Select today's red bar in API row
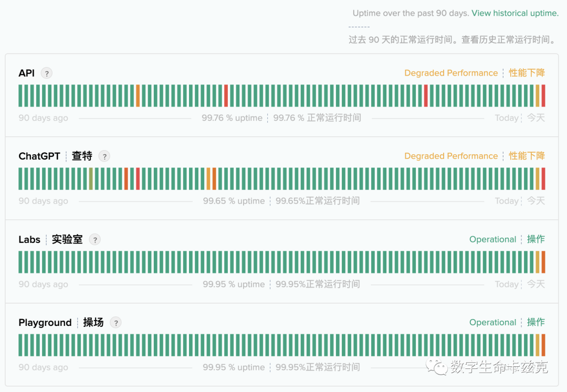 543,96
